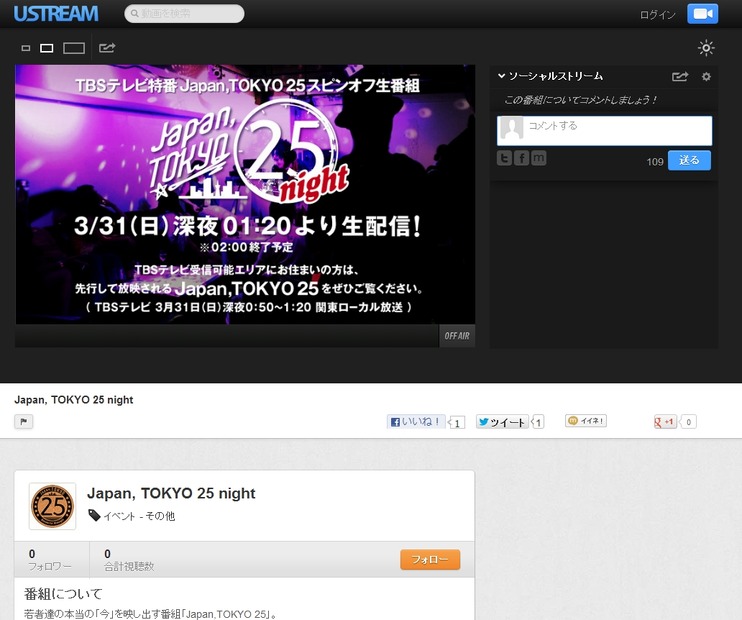The width and height of the screenshot is (742, 620).
Task: Click the Google +1 button
Action: 665,422
